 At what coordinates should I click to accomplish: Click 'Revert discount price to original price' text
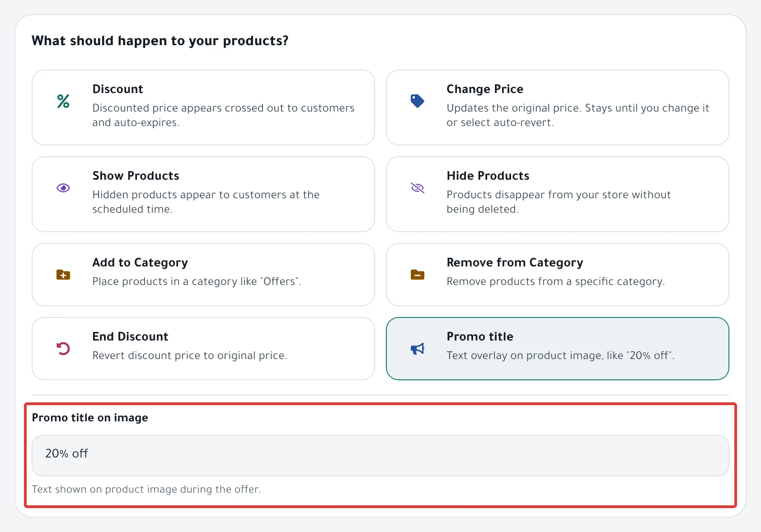coord(190,355)
